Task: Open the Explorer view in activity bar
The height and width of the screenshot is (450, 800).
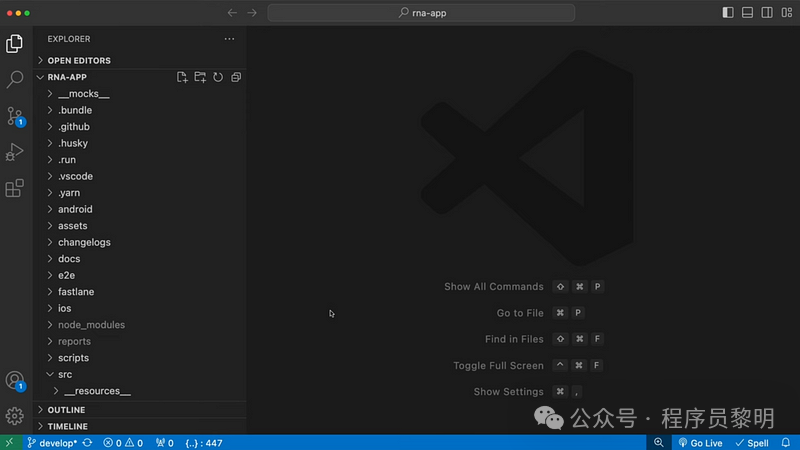Action: 14,44
